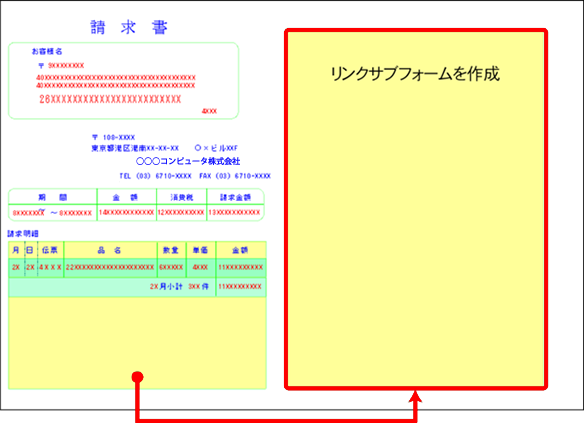Select the 〒 100-XXXX sender postal code

tap(114, 137)
